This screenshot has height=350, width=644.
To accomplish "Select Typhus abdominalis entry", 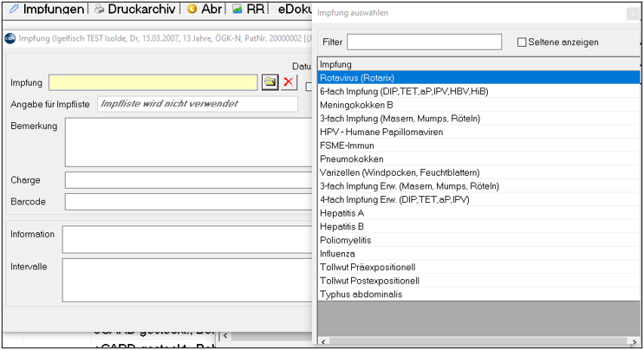I will (479, 295).
